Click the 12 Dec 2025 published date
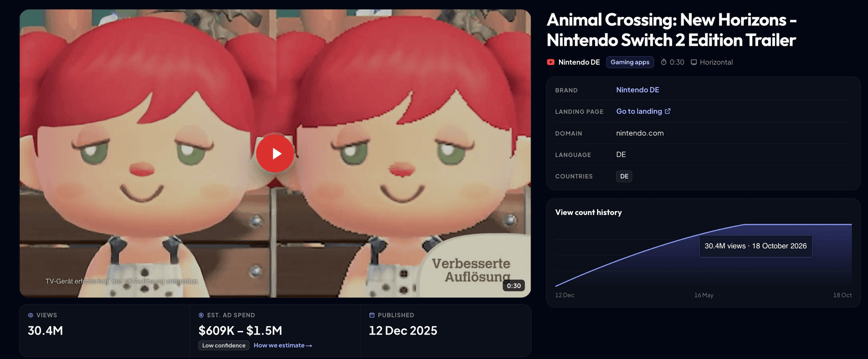Image resolution: width=868 pixels, height=359 pixels. [403, 330]
